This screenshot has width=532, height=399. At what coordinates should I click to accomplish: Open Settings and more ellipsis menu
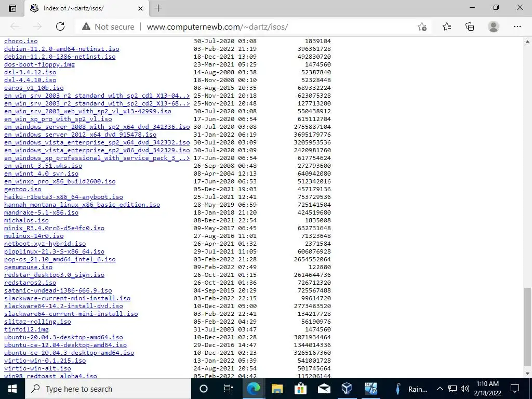tap(517, 26)
